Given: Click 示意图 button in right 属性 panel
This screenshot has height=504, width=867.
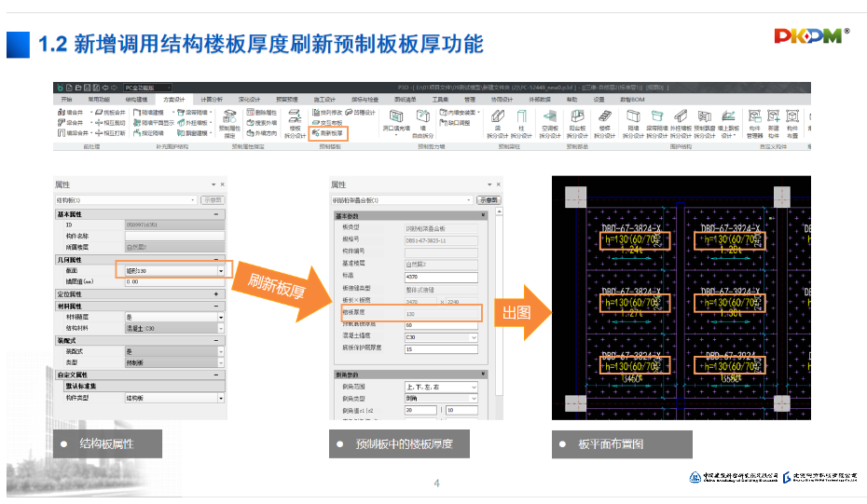Looking at the screenshot, I should click(x=489, y=200).
